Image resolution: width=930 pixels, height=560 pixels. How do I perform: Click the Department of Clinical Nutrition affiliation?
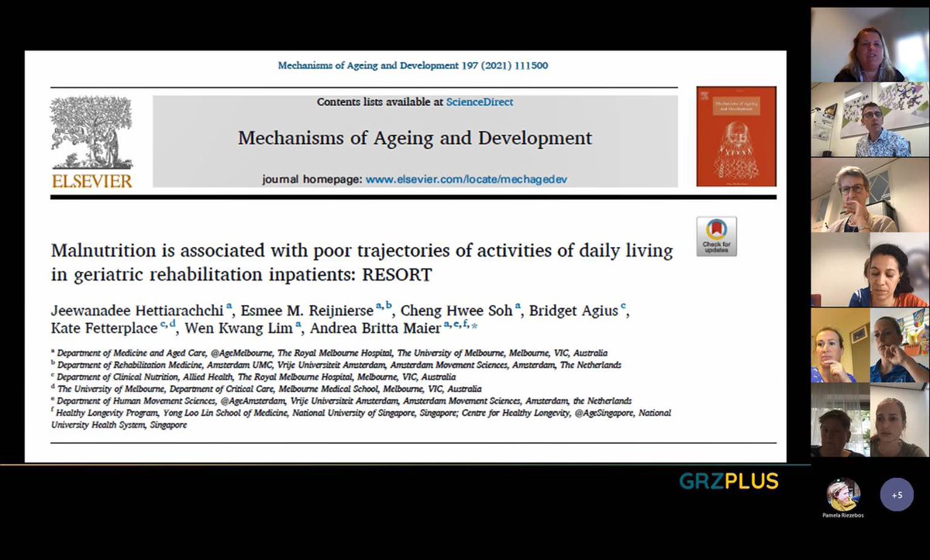(253, 377)
